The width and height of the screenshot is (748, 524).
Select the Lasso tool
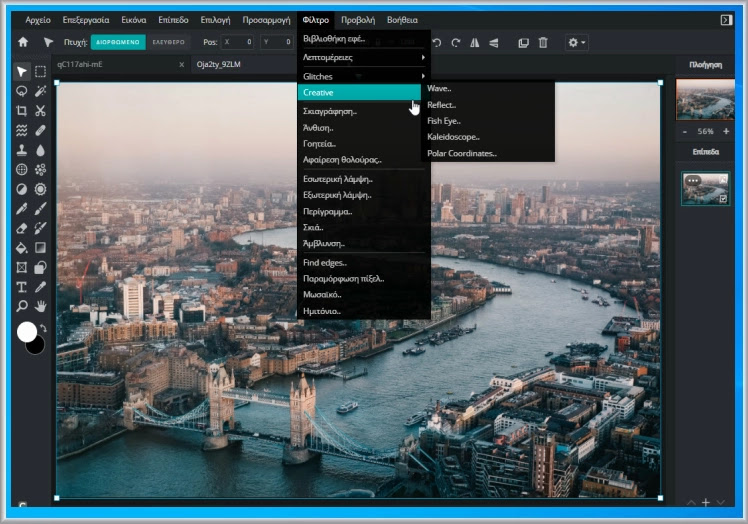click(21, 91)
